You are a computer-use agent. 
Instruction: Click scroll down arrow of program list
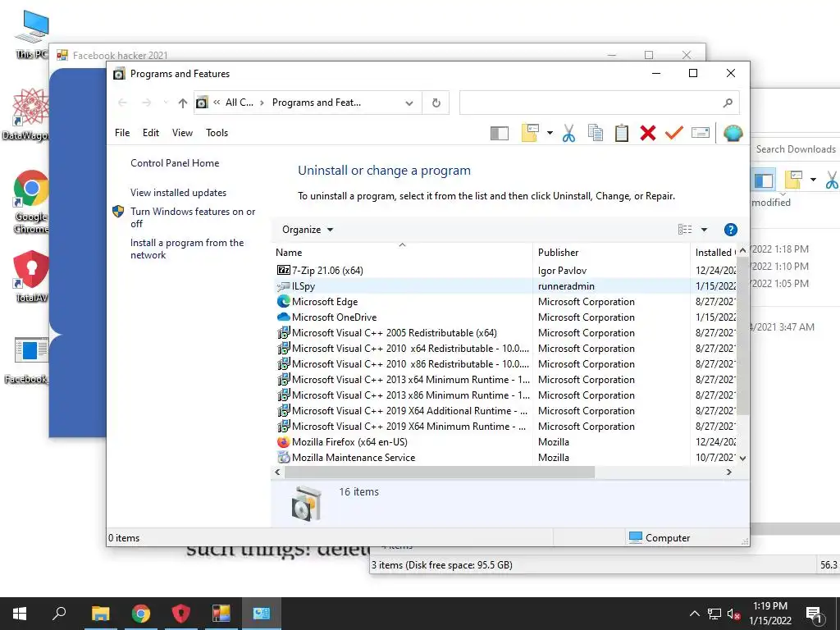(742, 458)
